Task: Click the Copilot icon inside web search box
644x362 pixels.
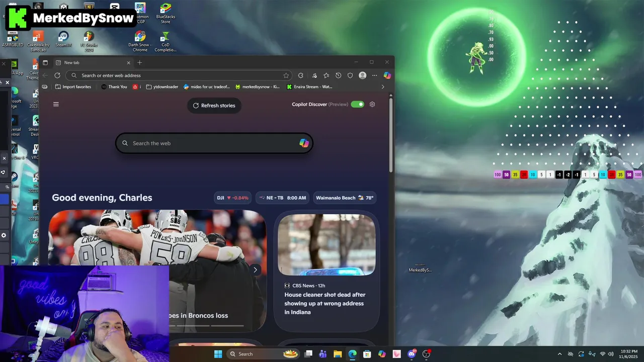Action: coord(304,143)
